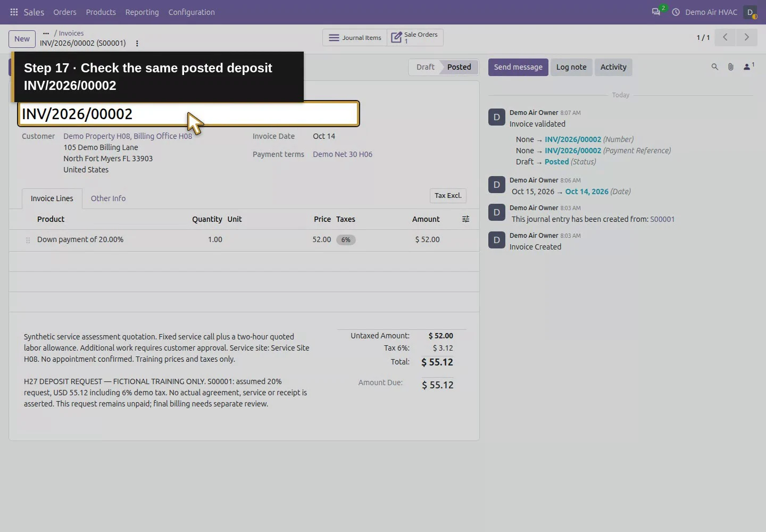Viewport: 766px width, 532px height.
Task: Open Demo Net 30 H06 payment terms
Action: [x=343, y=154]
